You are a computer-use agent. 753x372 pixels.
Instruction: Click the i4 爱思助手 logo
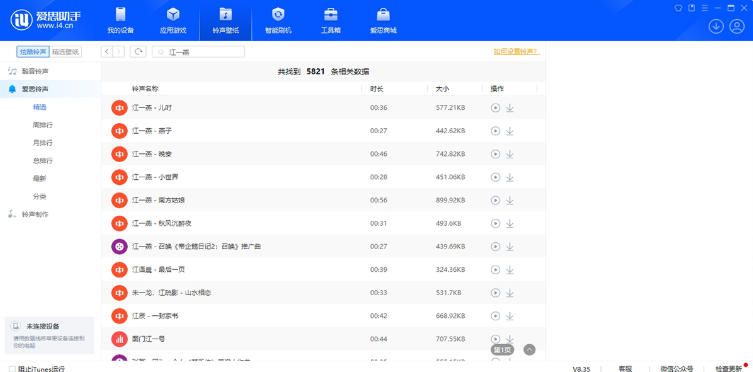pyautogui.click(x=46, y=20)
